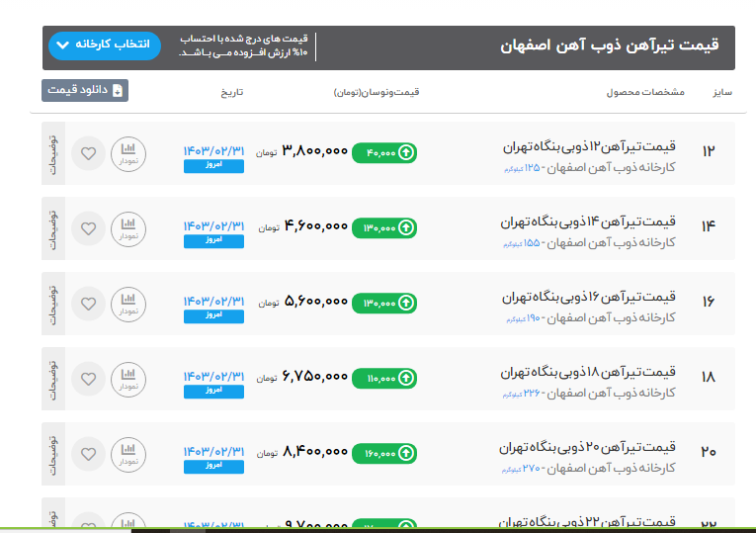Expand توضیحات panel for size 14 row
This screenshot has height=533, width=756.
[54, 228]
